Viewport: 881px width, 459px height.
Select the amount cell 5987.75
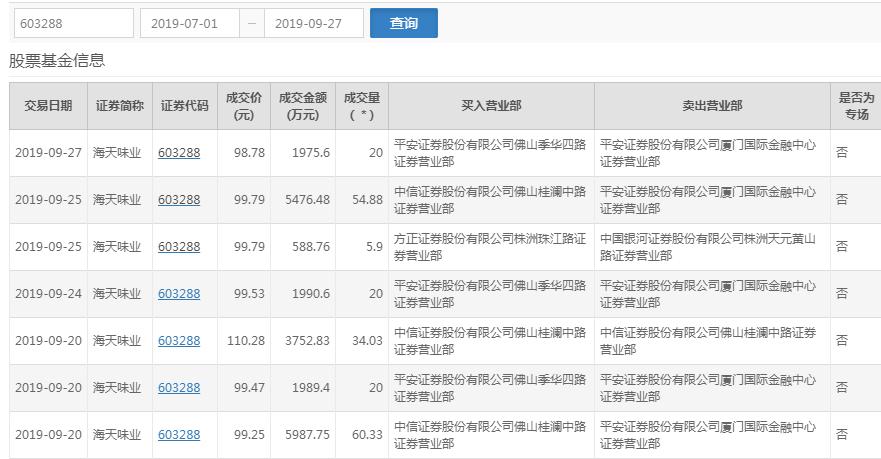[303, 435]
